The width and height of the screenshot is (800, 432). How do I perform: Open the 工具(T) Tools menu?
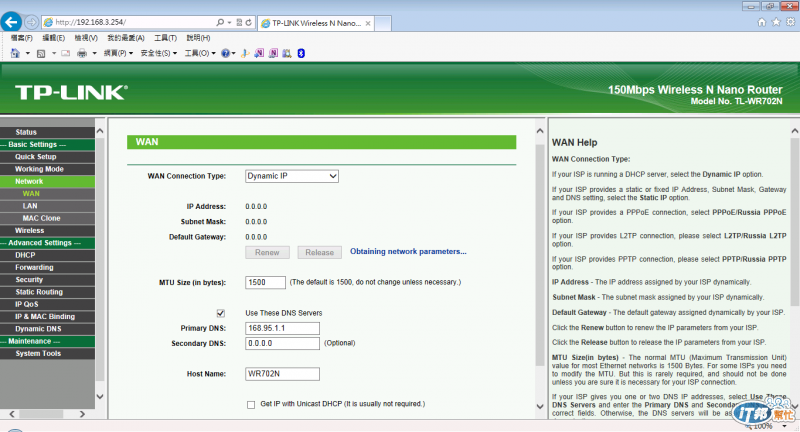click(x=166, y=38)
